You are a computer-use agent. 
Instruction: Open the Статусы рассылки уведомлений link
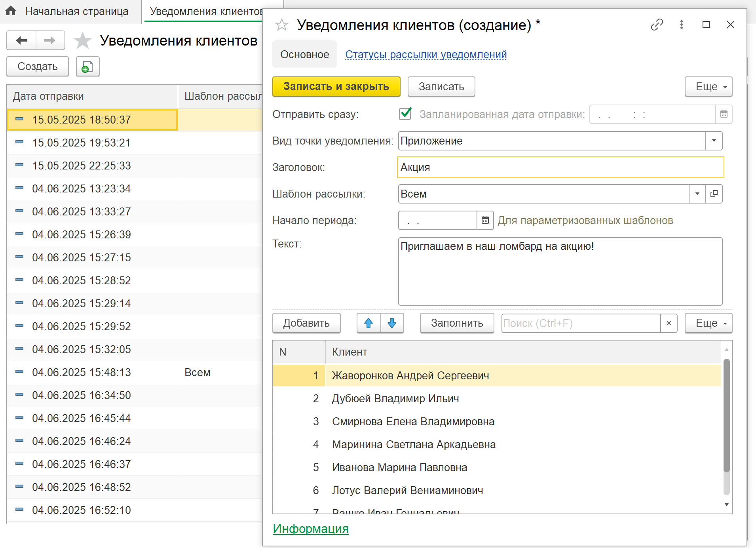click(426, 54)
